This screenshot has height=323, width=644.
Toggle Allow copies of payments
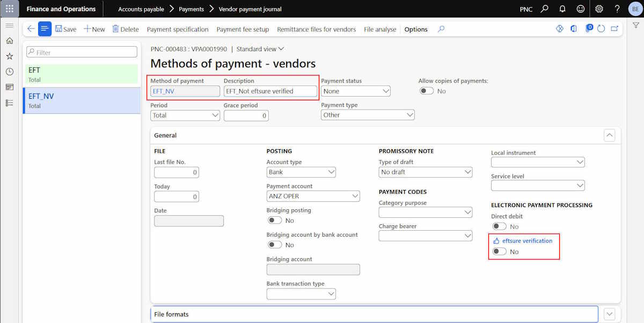click(427, 91)
